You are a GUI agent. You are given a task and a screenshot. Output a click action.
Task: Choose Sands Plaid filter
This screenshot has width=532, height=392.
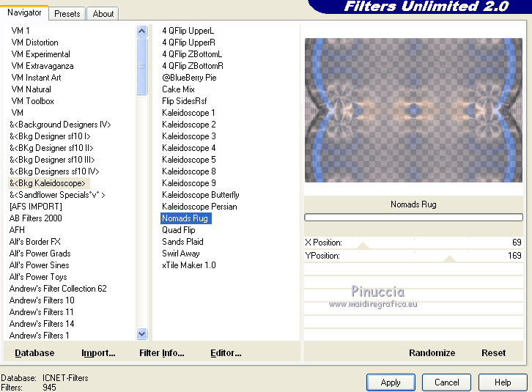(x=182, y=242)
